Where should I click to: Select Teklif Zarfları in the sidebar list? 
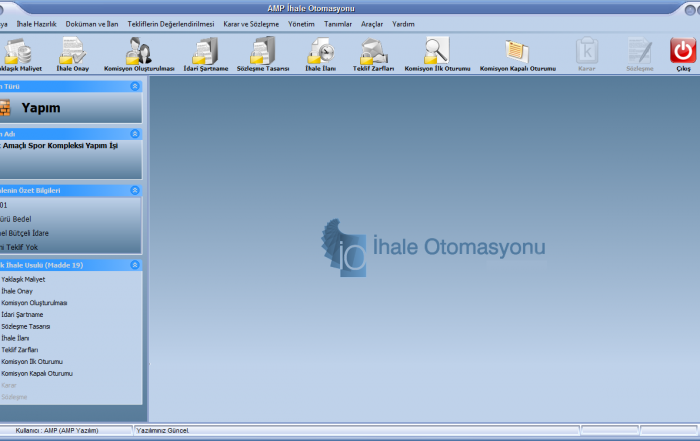(20, 350)
